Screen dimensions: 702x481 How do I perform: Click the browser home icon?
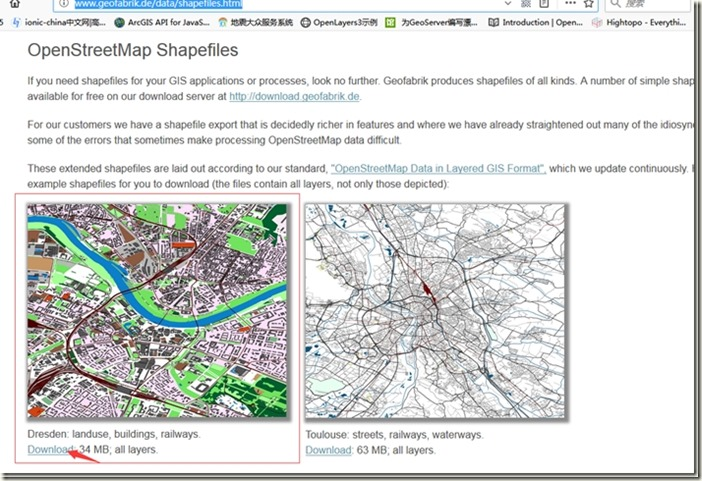click(15, 4)
